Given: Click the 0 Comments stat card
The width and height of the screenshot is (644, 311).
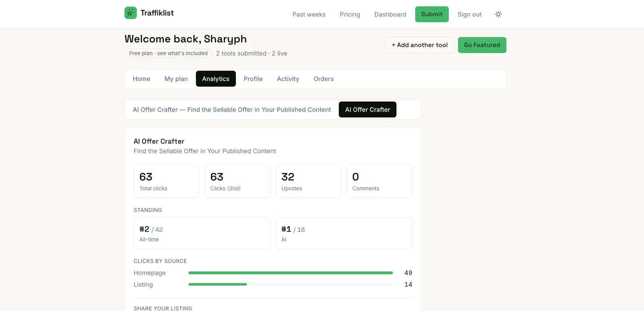Looking at the screenshot, I should pyautogui.click(x=380, y=181).
